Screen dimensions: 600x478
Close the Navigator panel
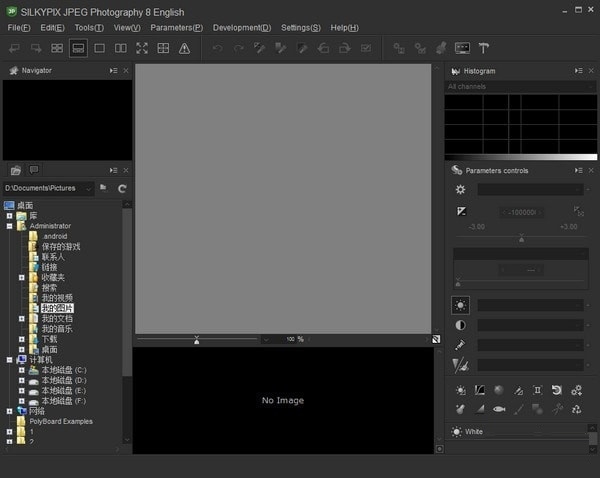tap(126, 71)
